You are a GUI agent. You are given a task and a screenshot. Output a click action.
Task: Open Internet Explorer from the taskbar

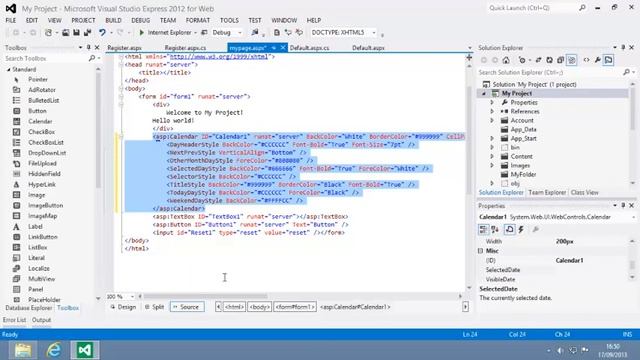click(x=53, y=350)
